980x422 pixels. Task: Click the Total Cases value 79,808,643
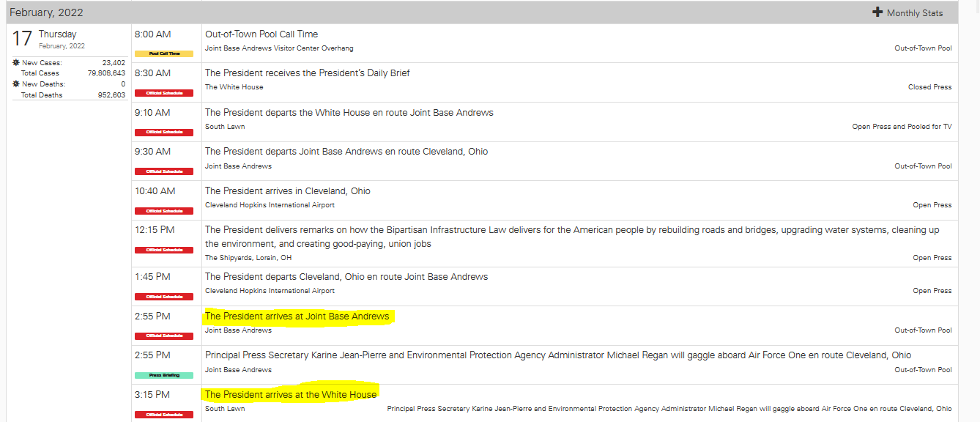coord(106,73)
